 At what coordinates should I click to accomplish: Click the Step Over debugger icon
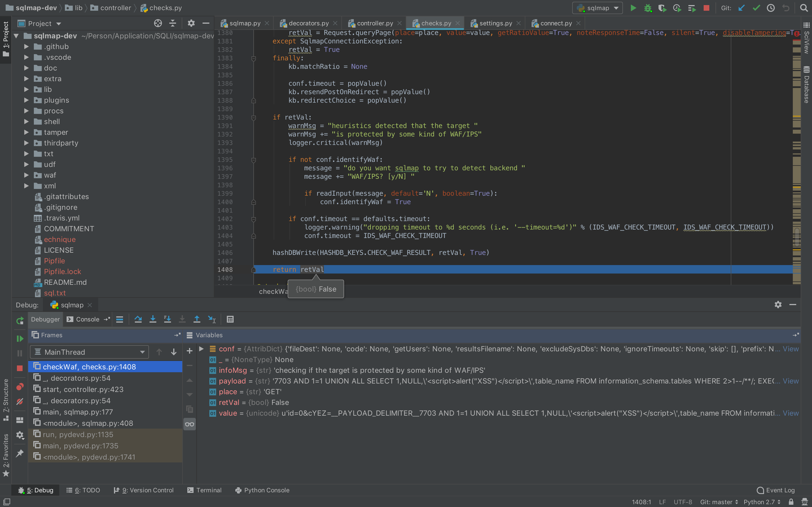138,319
